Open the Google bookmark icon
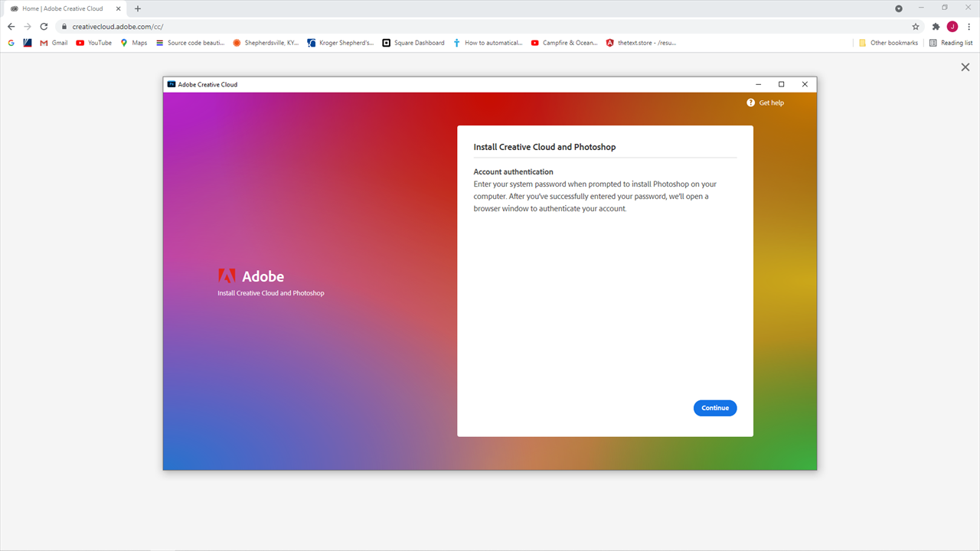The height and width of the screenshot is (551, 980). (x=11, y=43)
